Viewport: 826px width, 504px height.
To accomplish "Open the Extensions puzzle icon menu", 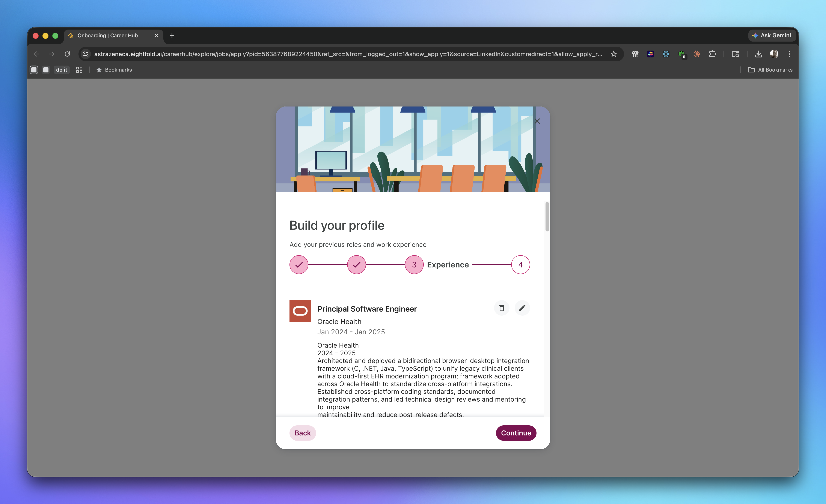I will (x=712, y=54).
